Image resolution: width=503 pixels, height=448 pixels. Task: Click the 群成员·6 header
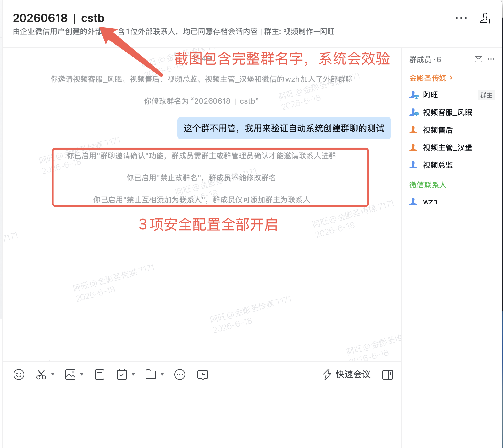425,59
